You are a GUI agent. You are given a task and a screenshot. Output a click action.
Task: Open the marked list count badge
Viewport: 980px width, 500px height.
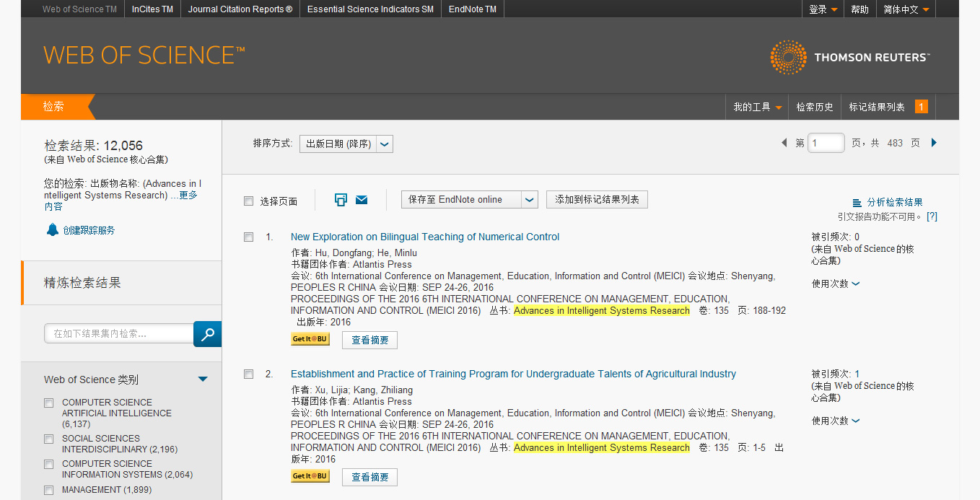922,107
